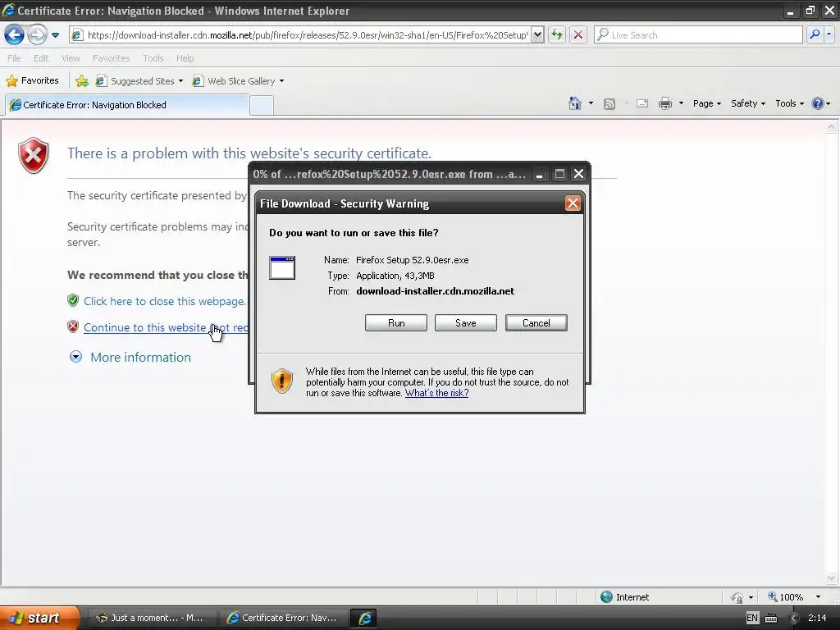Screen dimensions: 840x630
Task: Click the on-screen keyboard tray icon
Action: coord(771,619)
